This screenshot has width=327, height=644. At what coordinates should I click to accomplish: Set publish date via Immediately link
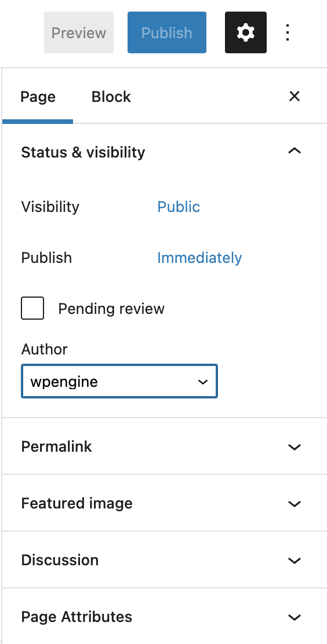(199, 258)
